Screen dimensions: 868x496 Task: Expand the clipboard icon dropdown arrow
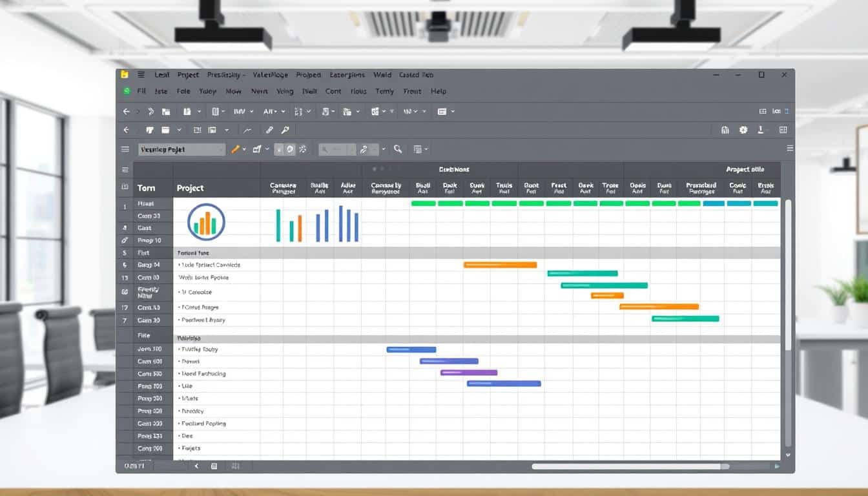pyautogui.click(x=199, y=112)
